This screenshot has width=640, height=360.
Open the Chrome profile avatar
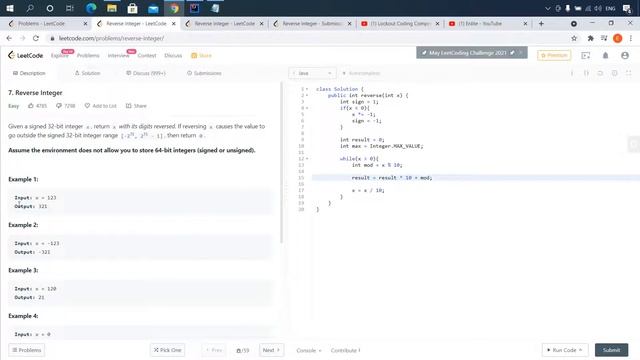click(x=618, y=38)
